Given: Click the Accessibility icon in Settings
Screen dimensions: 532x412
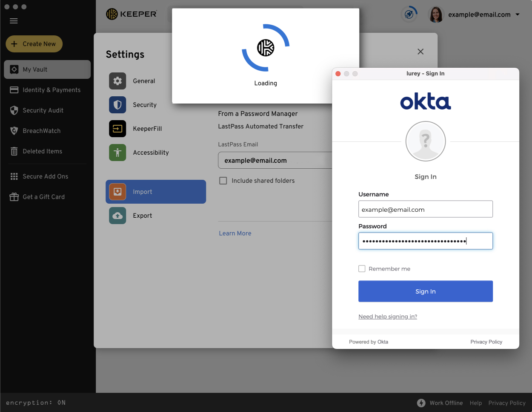Looking at the screenshot, I should click(117, 153).
